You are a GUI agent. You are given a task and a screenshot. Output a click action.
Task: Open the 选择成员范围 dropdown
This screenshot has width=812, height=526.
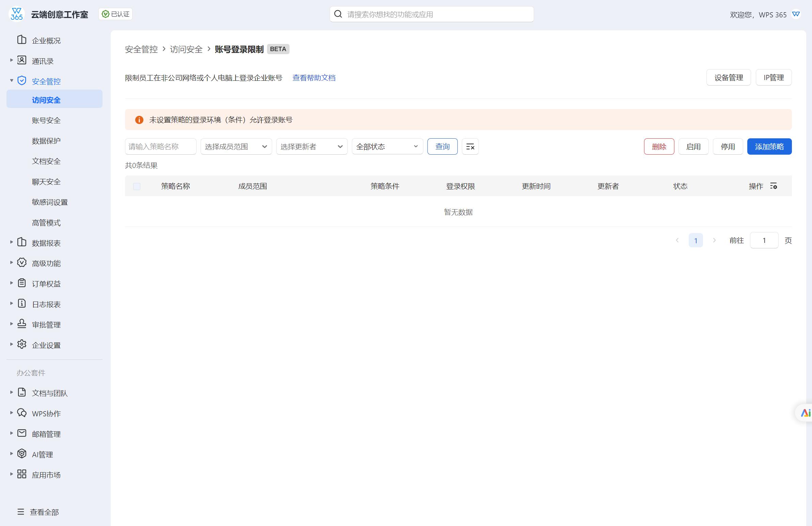coord(236,147)
